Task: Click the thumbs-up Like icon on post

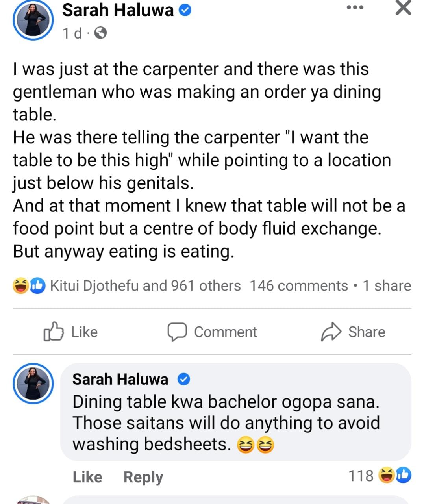Action: [x=53, y=332]
